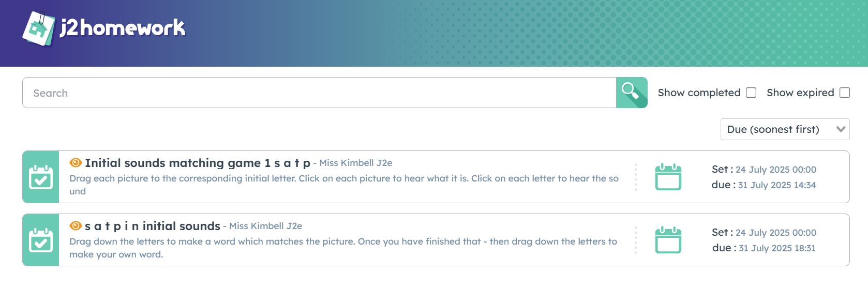
Task: Click the calendar icon next to the 31 July 14:34 due date
Action: 668,177
